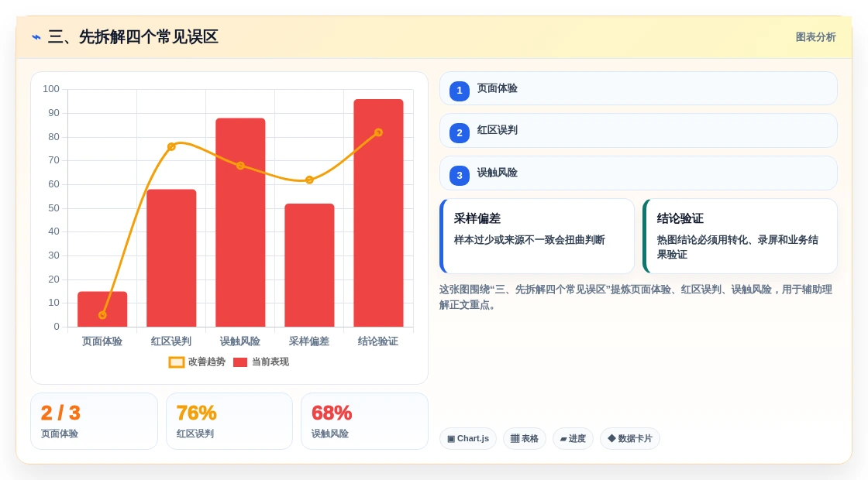
Task: Click the trend line point above 采样偏差
Action: (x=309, y=180)
